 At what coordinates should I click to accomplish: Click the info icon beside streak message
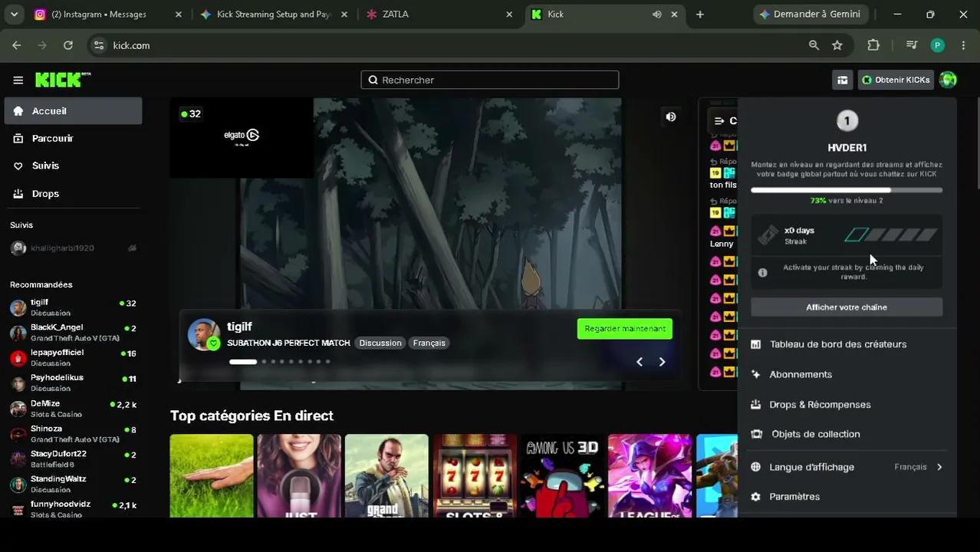(x=762, y=272)
